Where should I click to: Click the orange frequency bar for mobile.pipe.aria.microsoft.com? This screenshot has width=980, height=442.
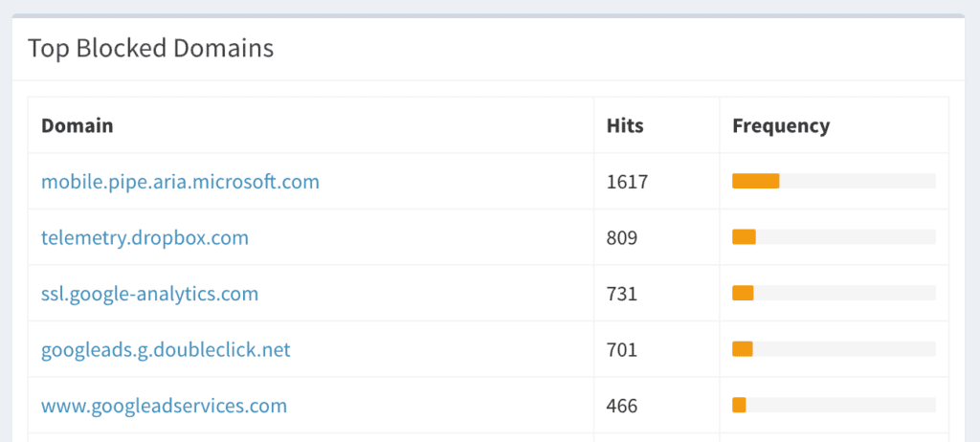pos(756,181)
